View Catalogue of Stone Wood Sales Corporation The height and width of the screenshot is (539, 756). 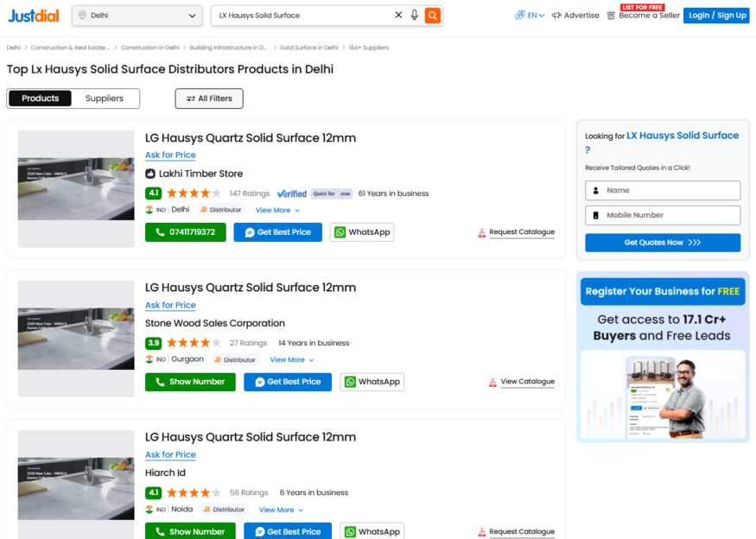522,382
